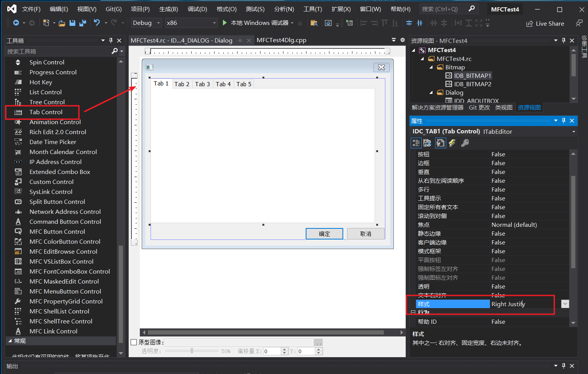The height and width of the screenshot is (374, 588).
Task: Toggle the prototype image checkbox
Action: click(x=134, y=342)
